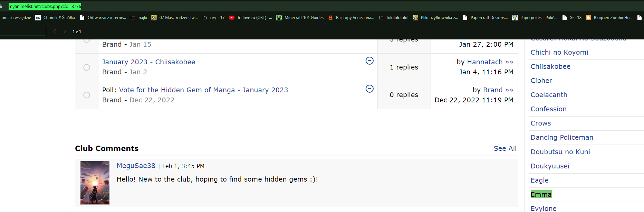Open Brand's profile in poll last-post cell
644x212 pixels.
coord(493,90)
